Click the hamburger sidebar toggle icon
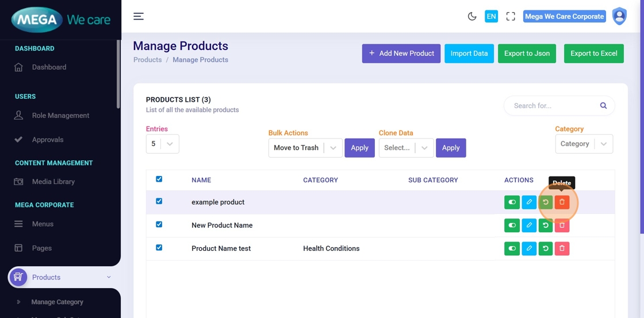 pyautogui.click(x=139, y=16)
